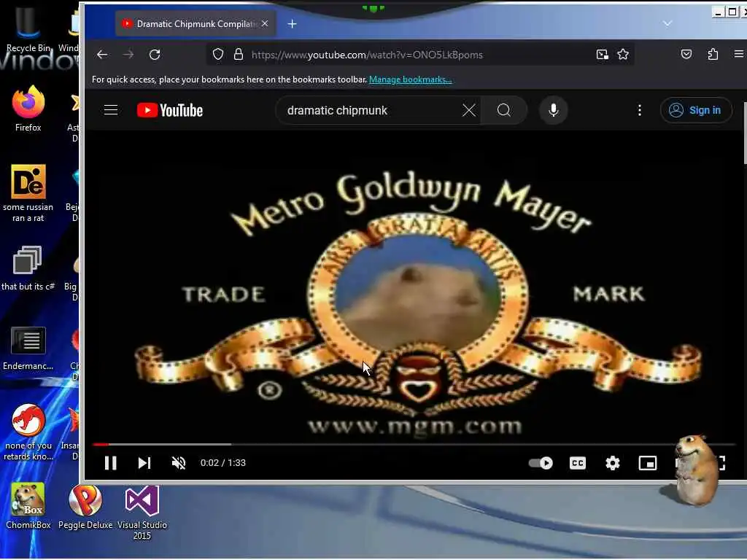Open the Firefox application hamburger menu

click(x=738, y=54)
